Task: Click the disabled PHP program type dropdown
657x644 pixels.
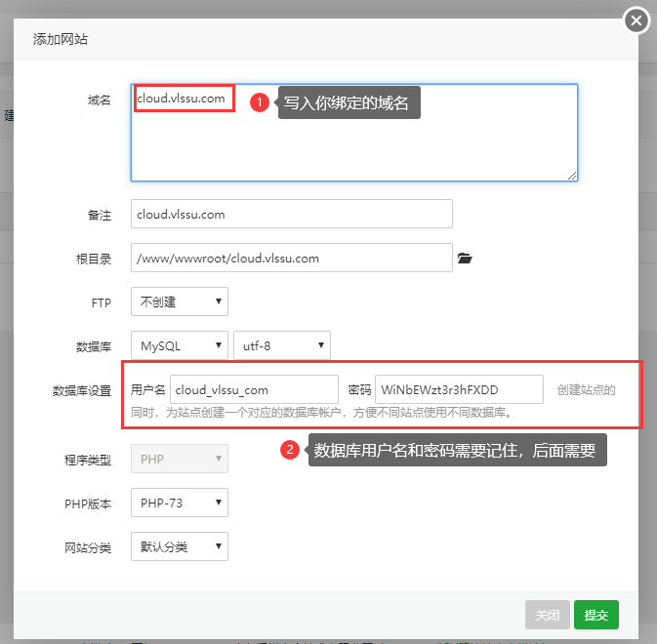Action: click(180, 459)
